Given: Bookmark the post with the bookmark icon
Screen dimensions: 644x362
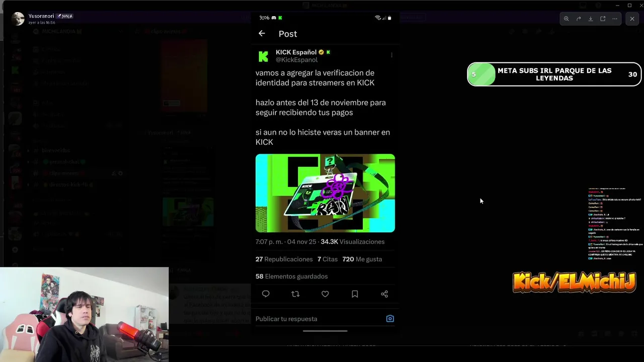Looking at the screenshot, I should point(355,294).
